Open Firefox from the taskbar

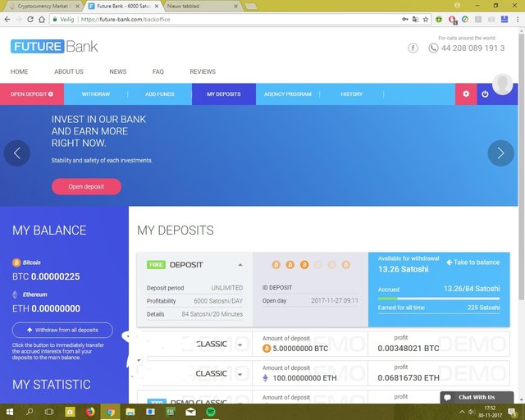(89, 412)
